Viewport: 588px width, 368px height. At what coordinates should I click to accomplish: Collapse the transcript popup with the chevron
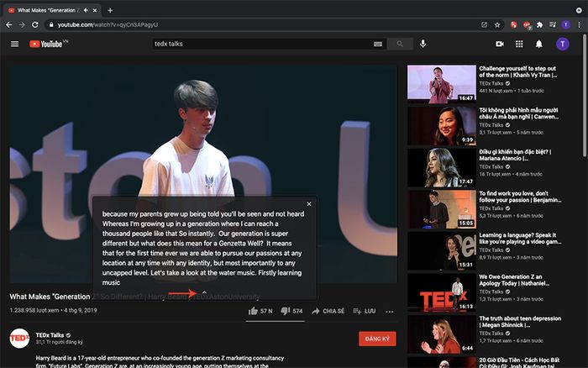click(x=204, y=292)
